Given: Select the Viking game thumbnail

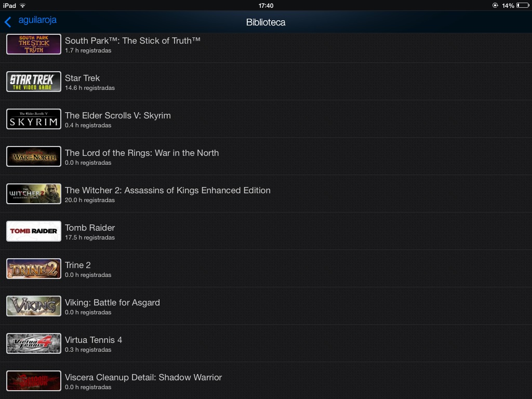Looking at the screenshot, I should point(34,305).
